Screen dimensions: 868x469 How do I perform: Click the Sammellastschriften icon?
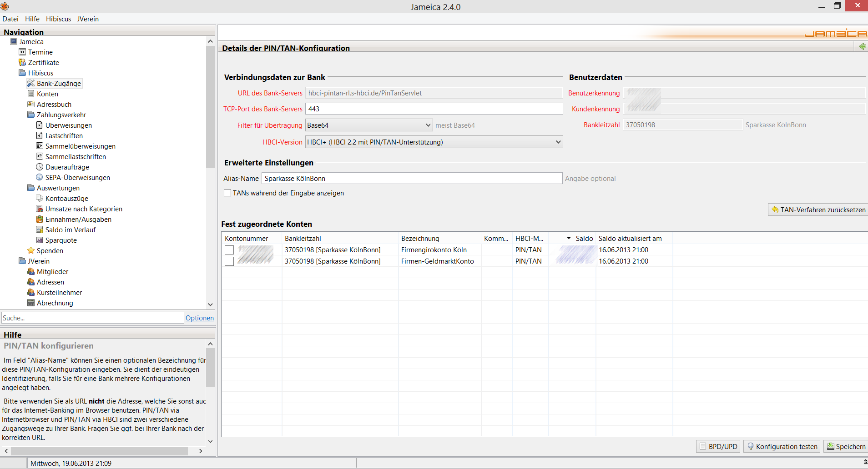click(40, 156)
